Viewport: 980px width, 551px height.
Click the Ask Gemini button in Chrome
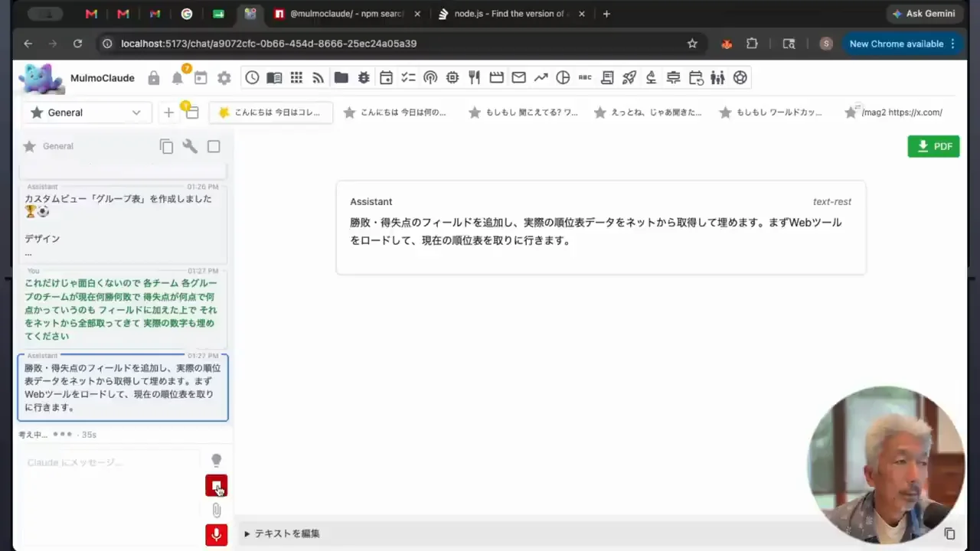(x=923, y=14)
